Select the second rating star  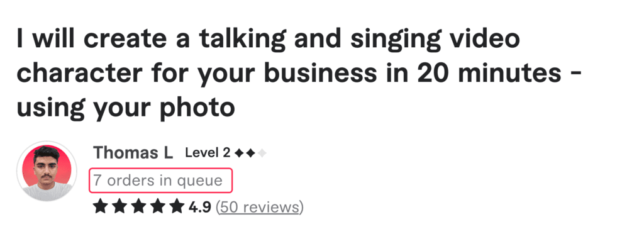pyautogui.click(x=119, y=206)
